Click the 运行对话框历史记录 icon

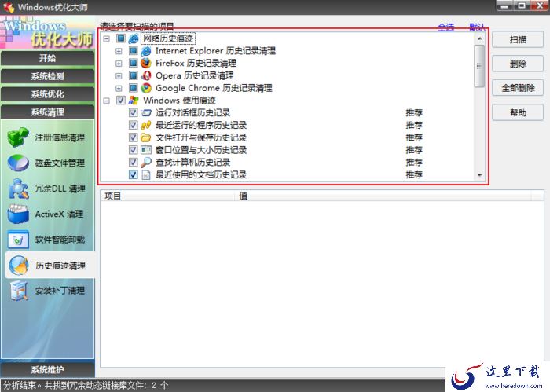click(x=145, y=113)
